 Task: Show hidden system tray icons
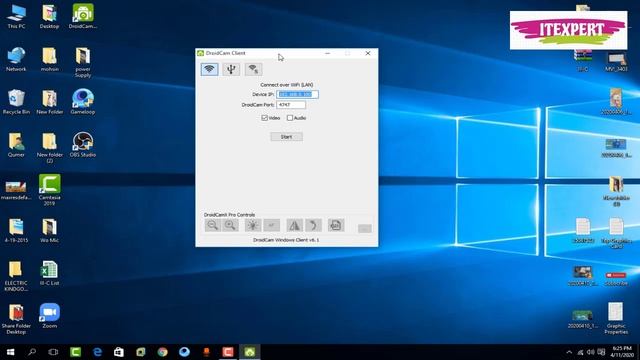point(569,352)
